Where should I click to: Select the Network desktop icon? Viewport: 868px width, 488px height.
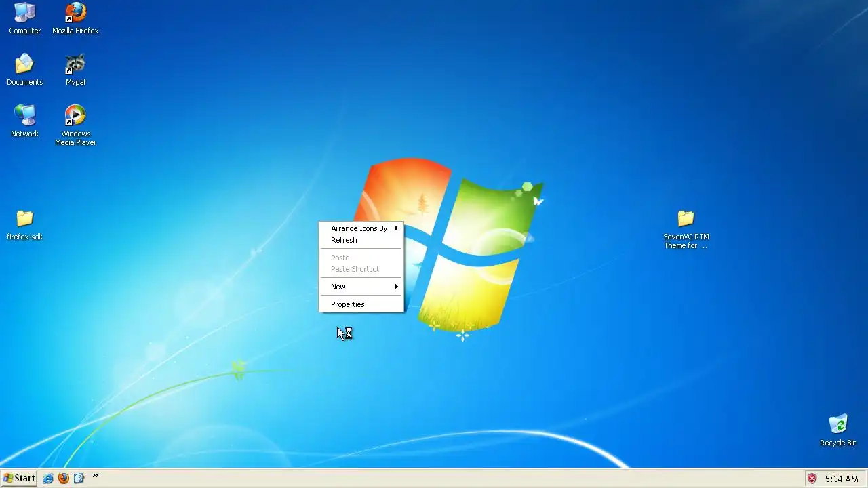pyautogui.click(x=25, y=121)
